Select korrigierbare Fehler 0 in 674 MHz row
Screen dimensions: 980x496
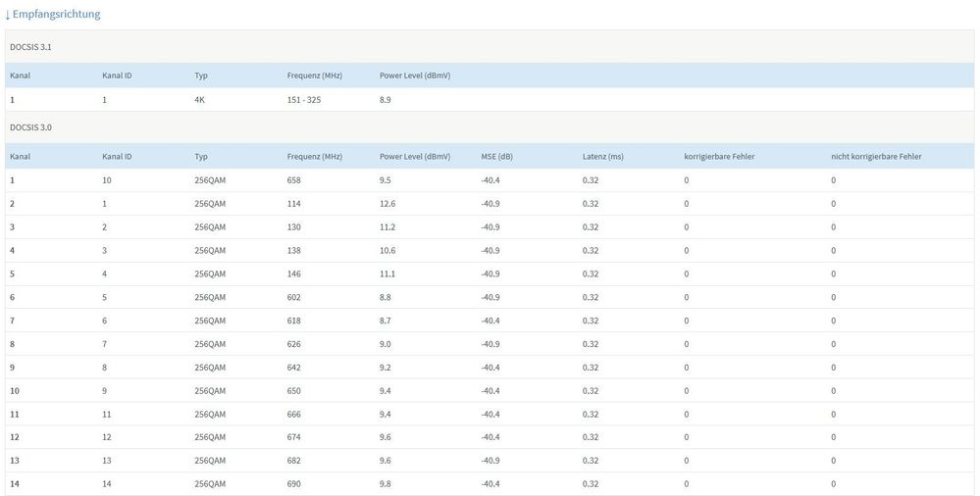(x=687, y=437)
